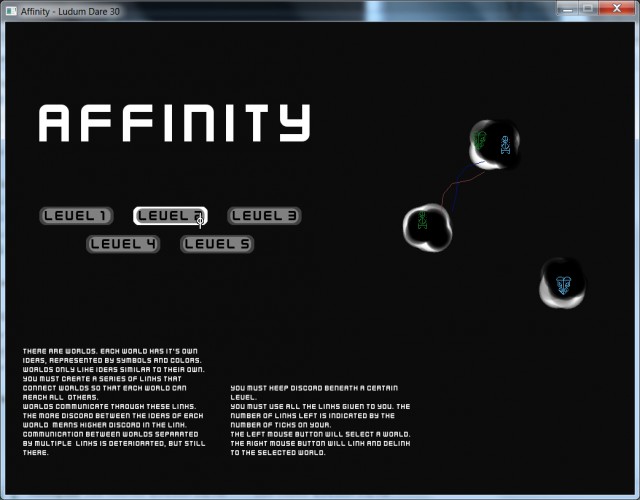Select the world containing only a green symbol
The width and height of the screenshot is (640, 500).
[x=427, y=227]
